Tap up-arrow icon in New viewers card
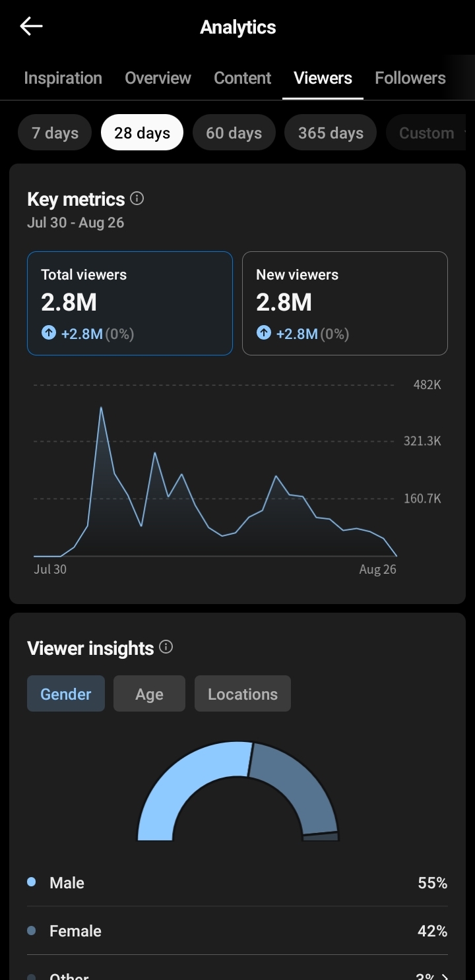The image size is (475, 980). tap(264, 333)
